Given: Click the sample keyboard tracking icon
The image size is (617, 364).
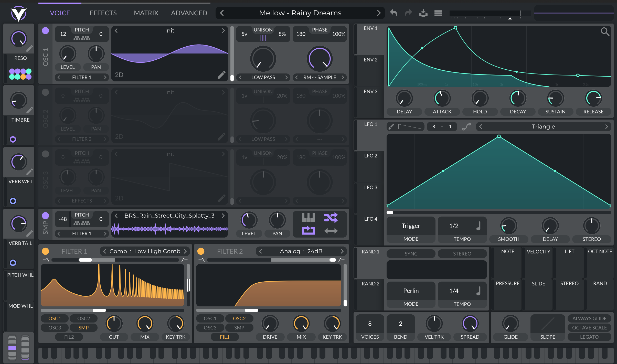Looking at the screenshot, I should pyautogui.click(x=308, y=218).
